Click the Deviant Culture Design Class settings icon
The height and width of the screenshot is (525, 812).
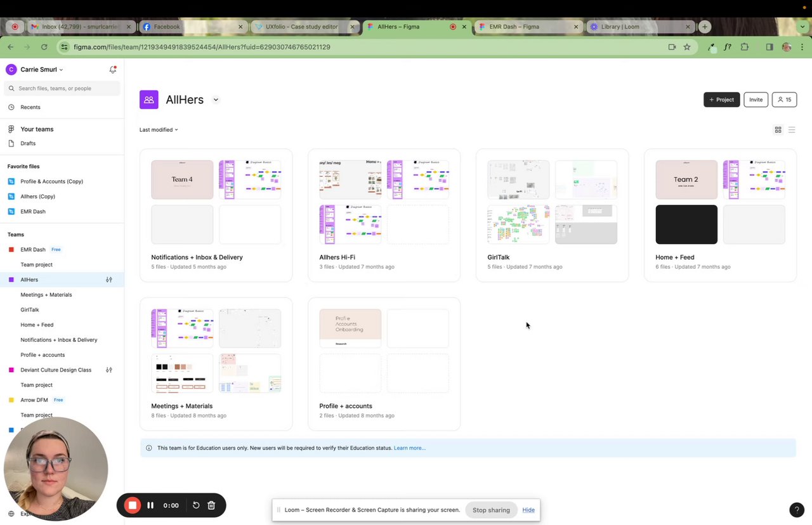click(109, 370)
